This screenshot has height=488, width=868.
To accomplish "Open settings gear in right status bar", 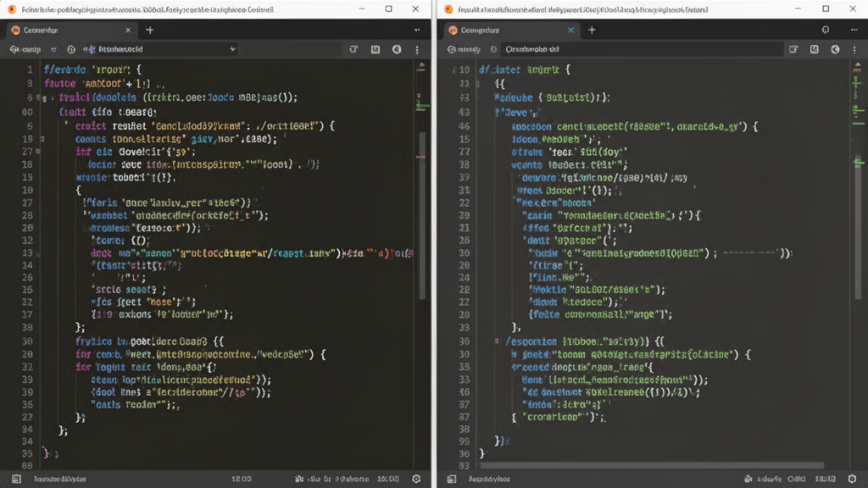I will point(852,479).
